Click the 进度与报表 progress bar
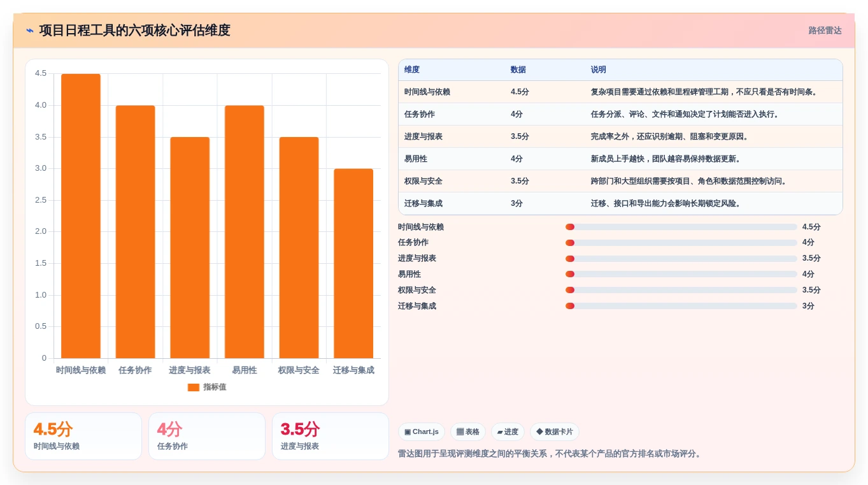This screenshot has width=868, height=485. [x=681, y=259]
